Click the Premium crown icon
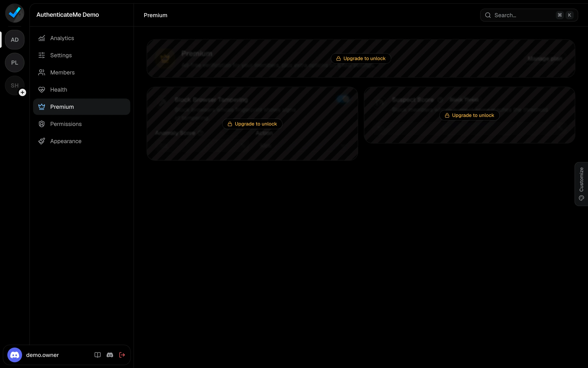Screen dimensions: 588x368 (42, 107)
